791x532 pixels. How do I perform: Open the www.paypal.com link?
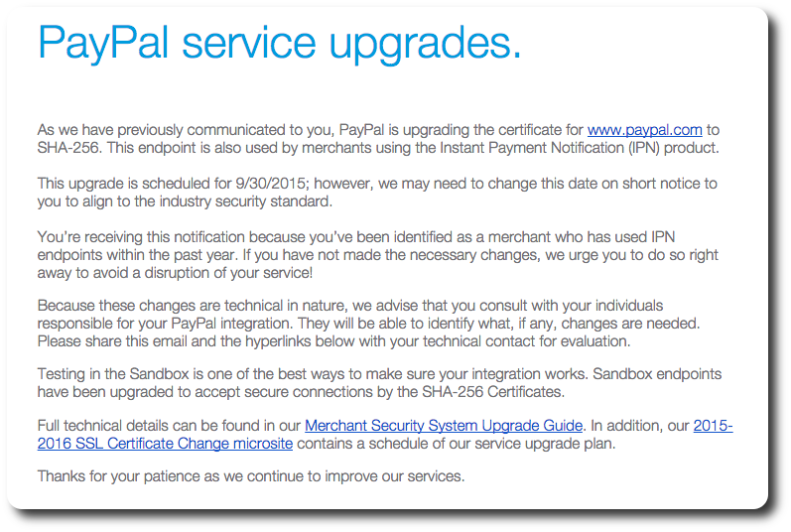tap(645, 130)
